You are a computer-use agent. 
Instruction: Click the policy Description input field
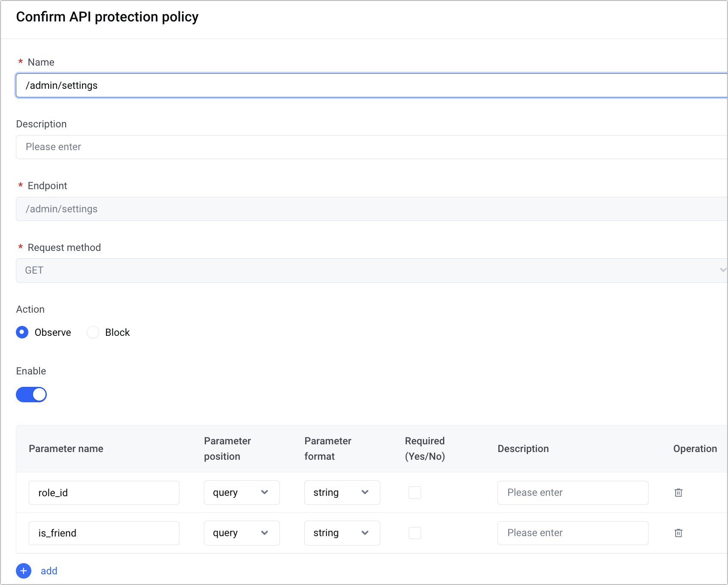[372, 147]
